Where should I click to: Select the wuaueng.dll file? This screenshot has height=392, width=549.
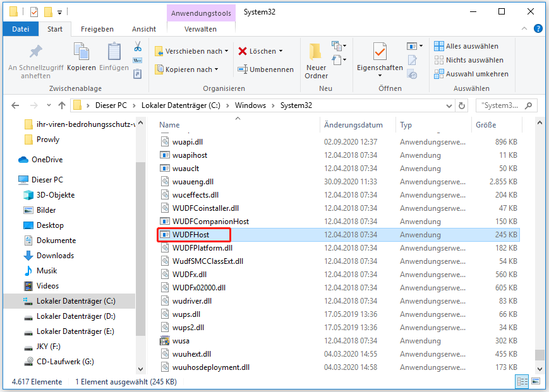(x=193, y=182)
